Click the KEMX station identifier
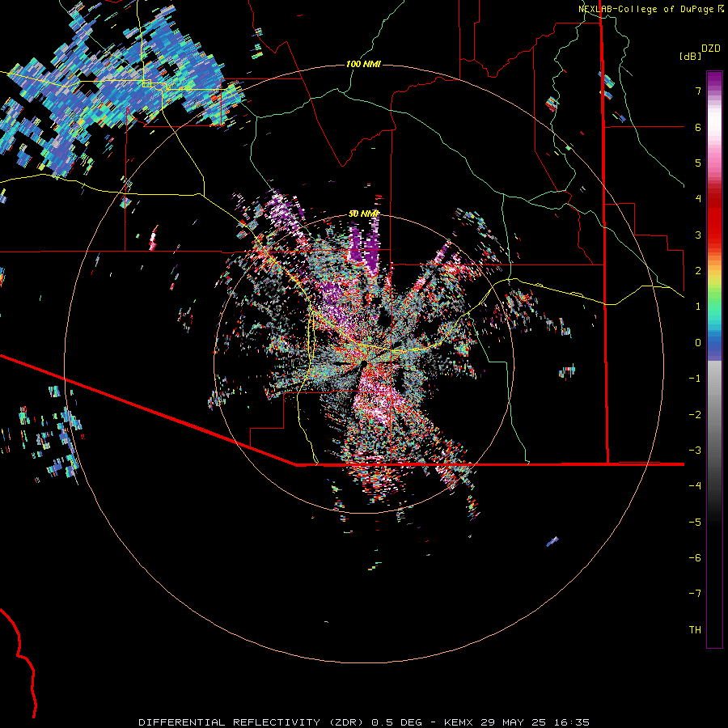Screen dimensions: 728x728 [x=459, y=722]
